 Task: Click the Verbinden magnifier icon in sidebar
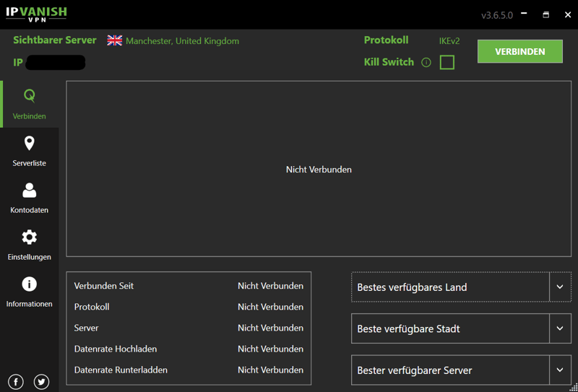pyautogui.click(x=29, y=95)
